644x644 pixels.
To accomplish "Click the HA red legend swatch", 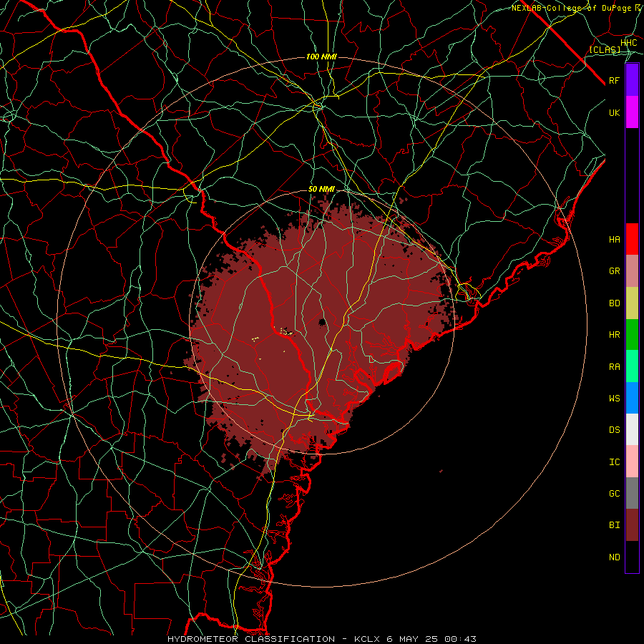I will 632,239.
